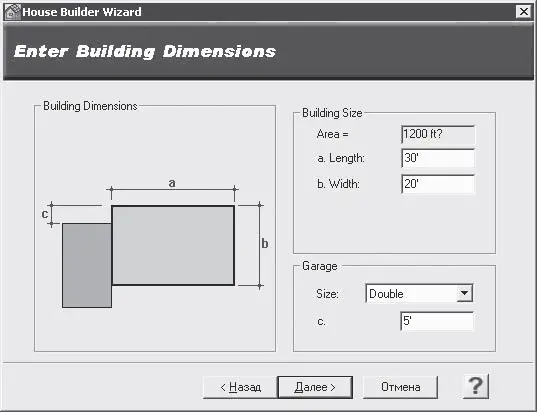Select the Double garage size combo box
Screen dimensions: 537x412
click(419, 293)
